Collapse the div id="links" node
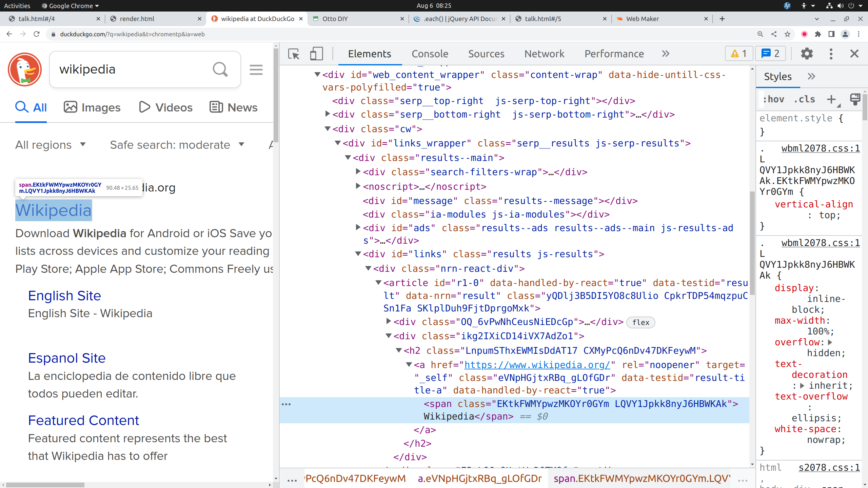Viewport: 868px width, 488px height. 358,254
